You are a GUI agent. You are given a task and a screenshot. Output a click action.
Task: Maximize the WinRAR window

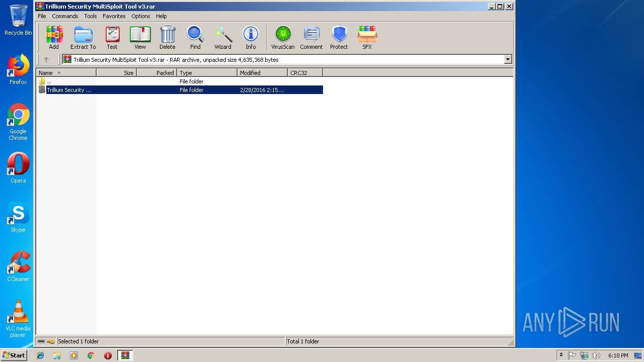tap(500, 7)
